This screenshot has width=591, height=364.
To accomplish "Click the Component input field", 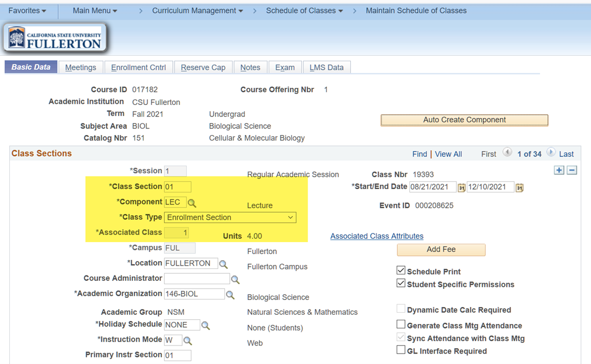I will point(175,202).
